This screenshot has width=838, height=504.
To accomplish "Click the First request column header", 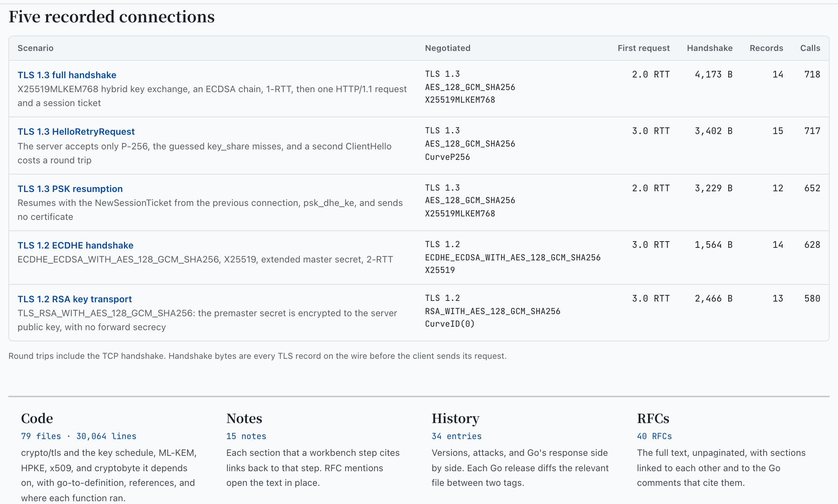I will [x=644, y=48].
